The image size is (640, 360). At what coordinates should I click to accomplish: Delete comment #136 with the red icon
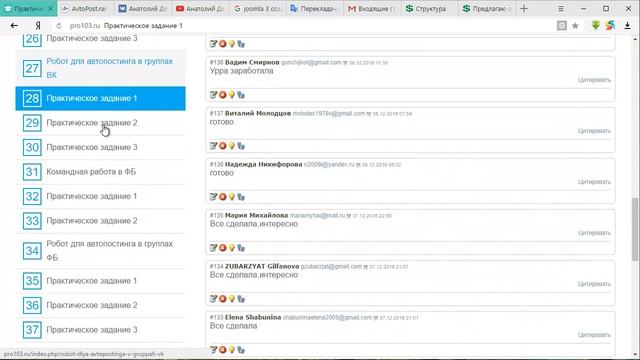coord(222,197)
